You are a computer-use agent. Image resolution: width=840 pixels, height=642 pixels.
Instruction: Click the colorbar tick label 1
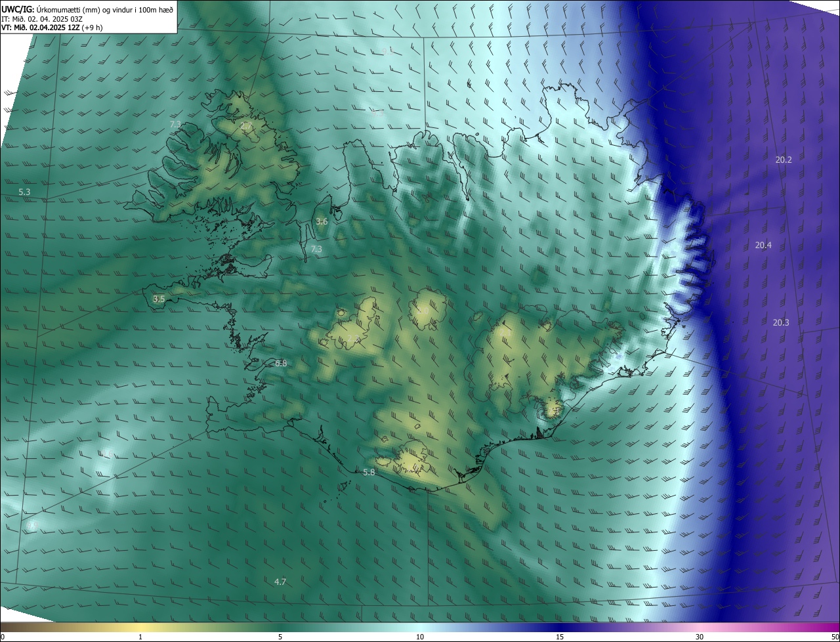140,637
